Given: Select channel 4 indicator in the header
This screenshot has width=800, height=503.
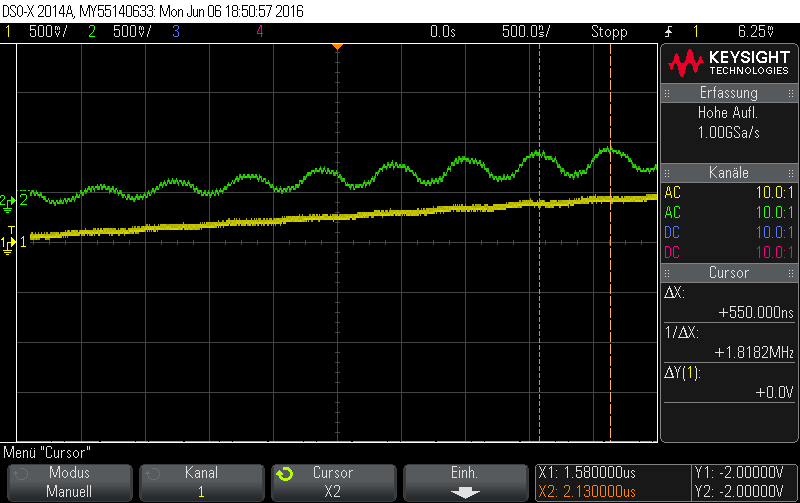Looking at the screenshot, I should coord(260,32).
